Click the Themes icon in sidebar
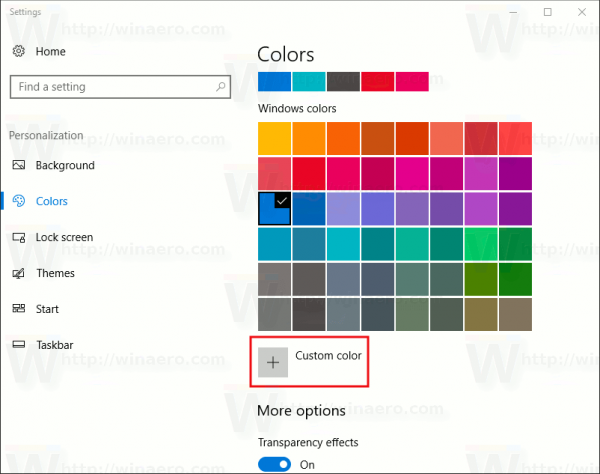 18,273
